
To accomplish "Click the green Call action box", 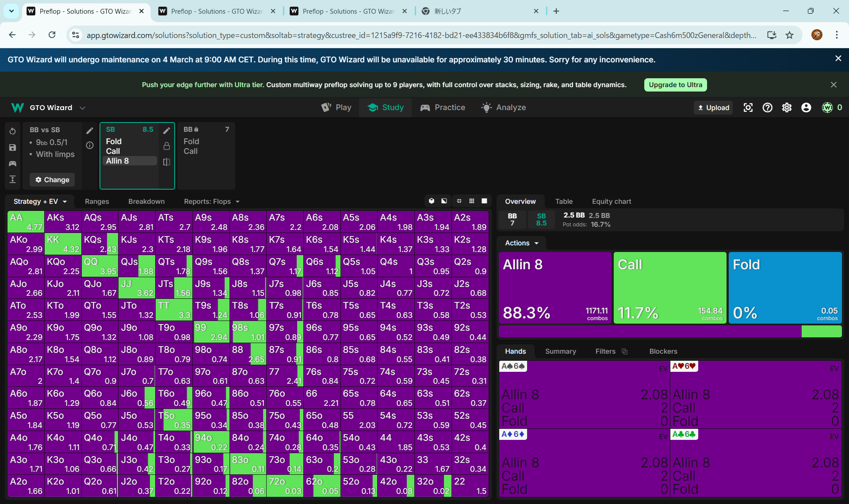I will [x=669, y=287].
